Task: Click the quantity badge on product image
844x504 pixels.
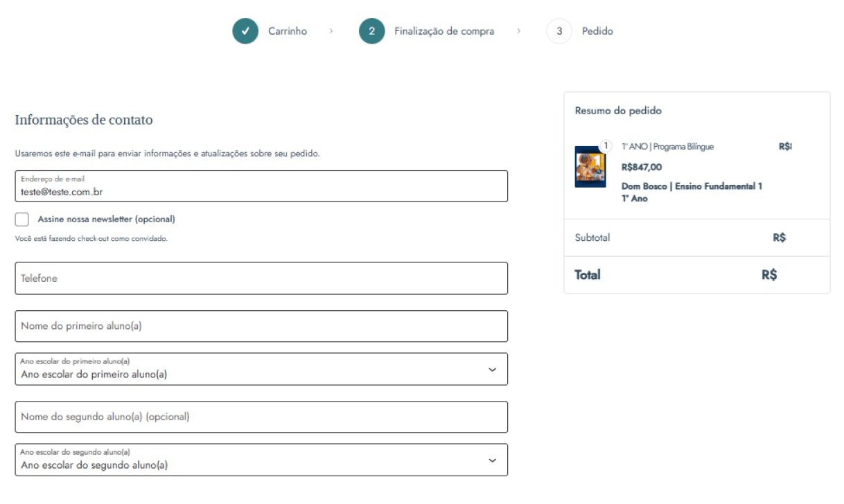Action: point(606,146)
